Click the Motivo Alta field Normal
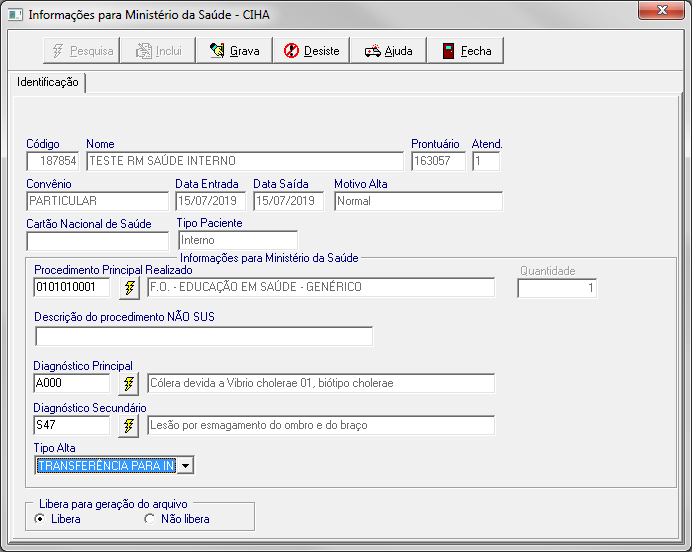692x552 pixels. click(x=418, y=201)
